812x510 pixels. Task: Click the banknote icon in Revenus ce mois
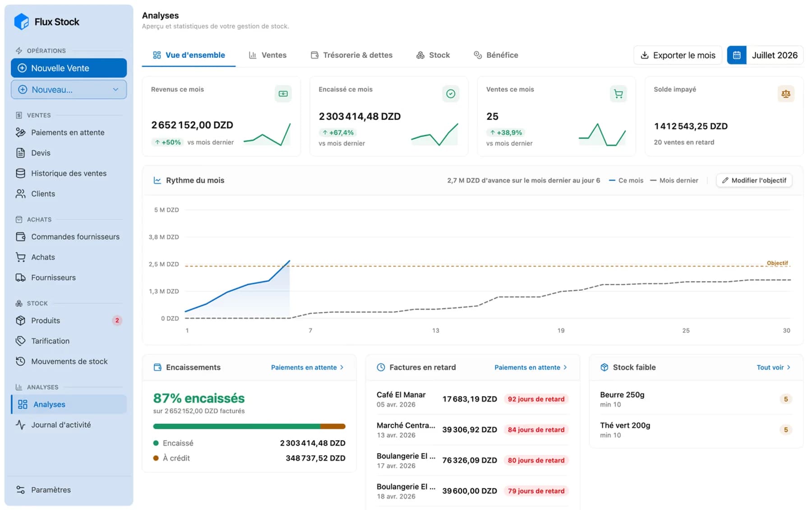pos(283,94)
